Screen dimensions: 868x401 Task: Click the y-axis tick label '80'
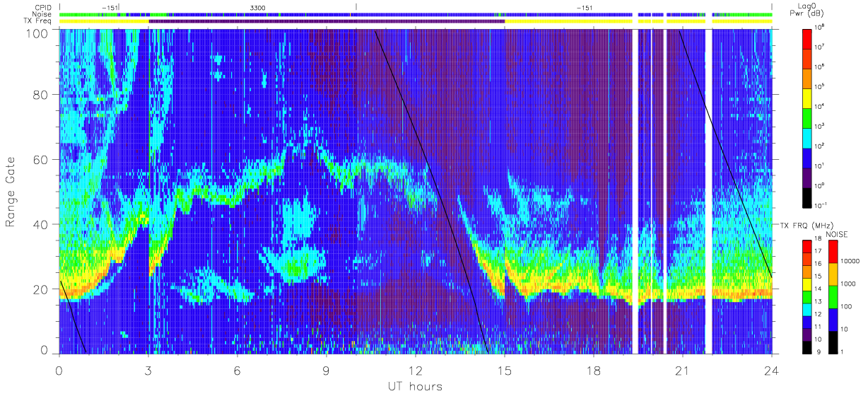[x=41, y=95]
